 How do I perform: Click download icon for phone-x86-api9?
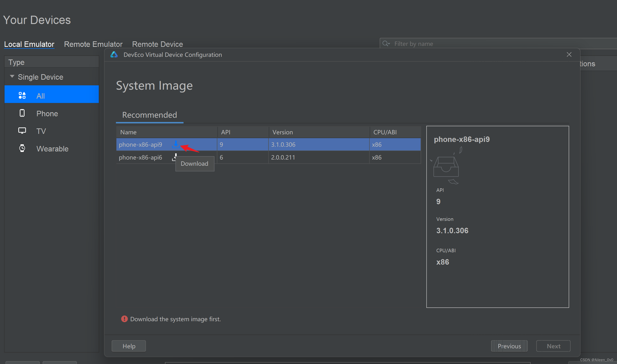pyautogui.click(x=176, y=144)
